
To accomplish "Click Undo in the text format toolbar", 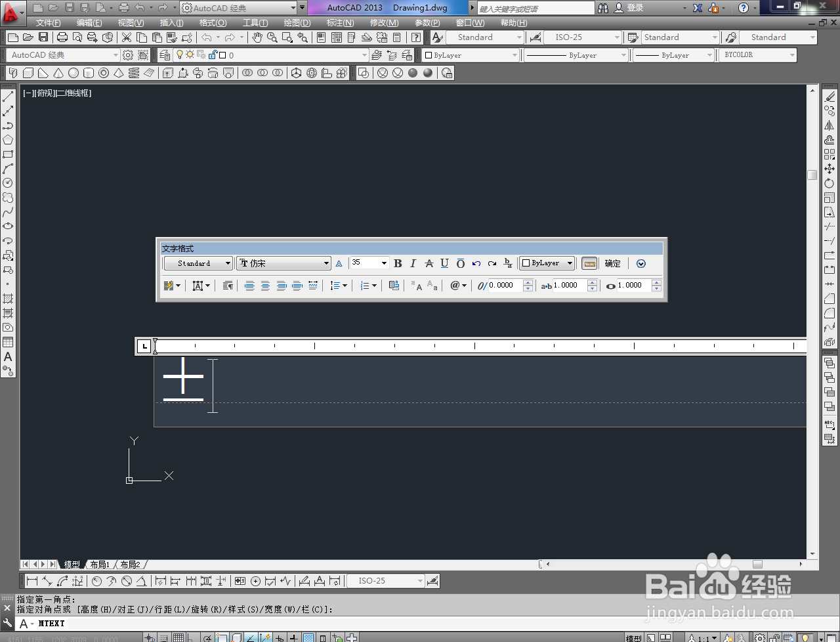I will pos(476,263).
